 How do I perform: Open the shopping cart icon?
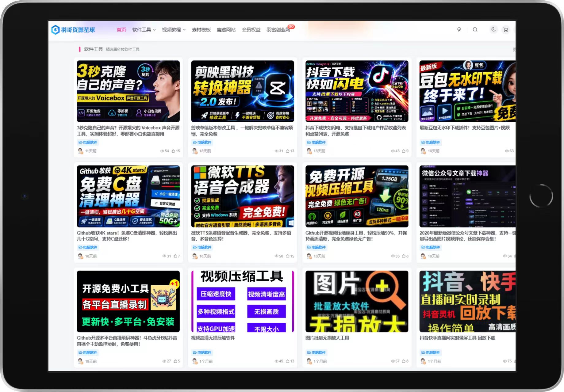[506, 30]
